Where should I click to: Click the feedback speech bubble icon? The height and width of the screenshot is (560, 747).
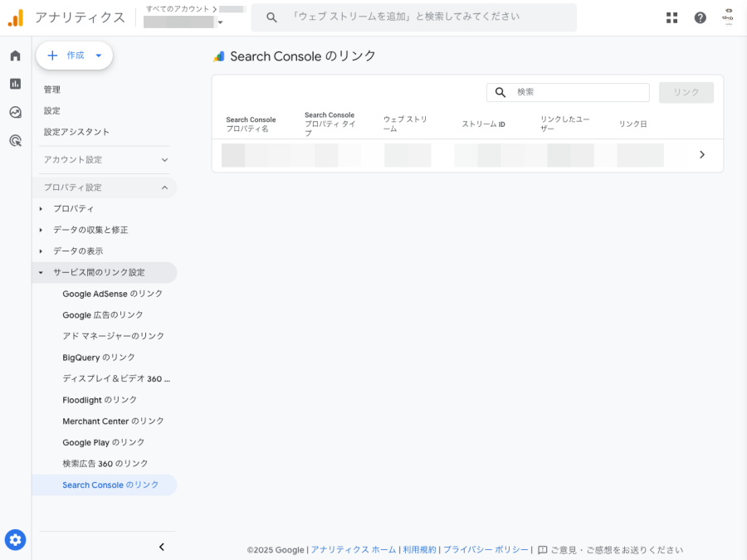point(542,550)
